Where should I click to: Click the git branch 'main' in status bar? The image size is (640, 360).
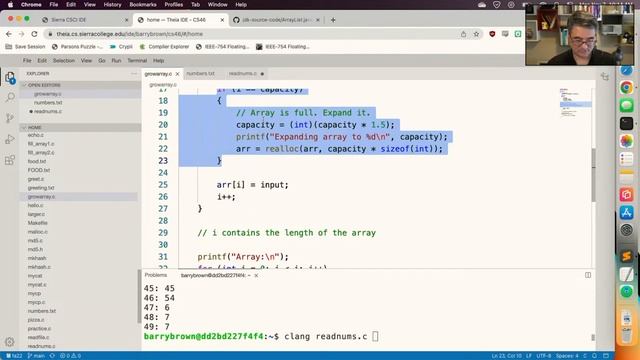(x=36, y=356)
